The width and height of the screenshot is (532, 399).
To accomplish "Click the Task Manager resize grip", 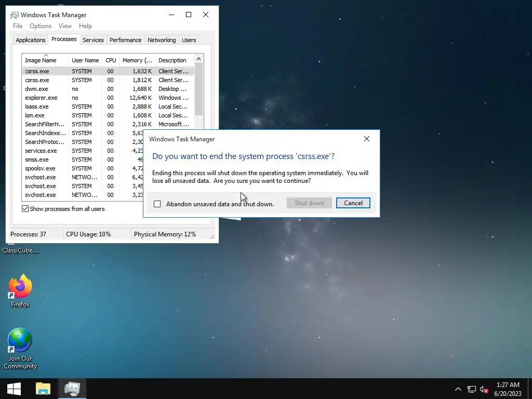I will 212,237.
